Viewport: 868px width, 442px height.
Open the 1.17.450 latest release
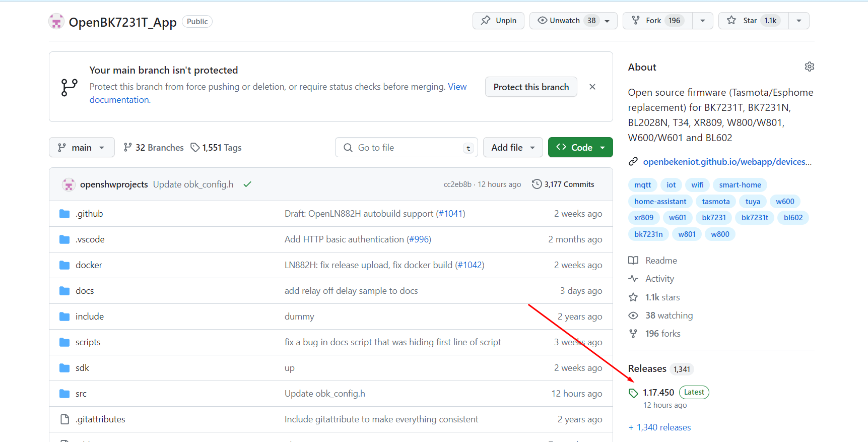point(658,393)
